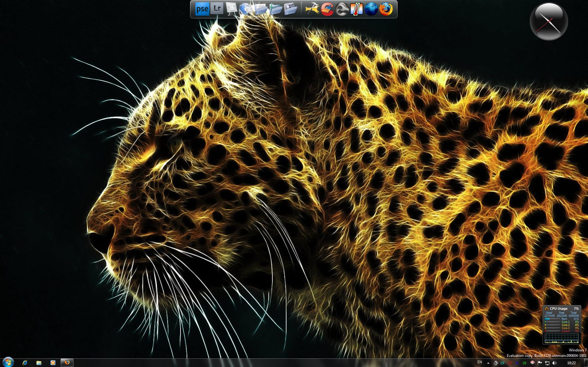Click the analog clock gadget
This screenshot has height=367, width=588.
[549, 21]
